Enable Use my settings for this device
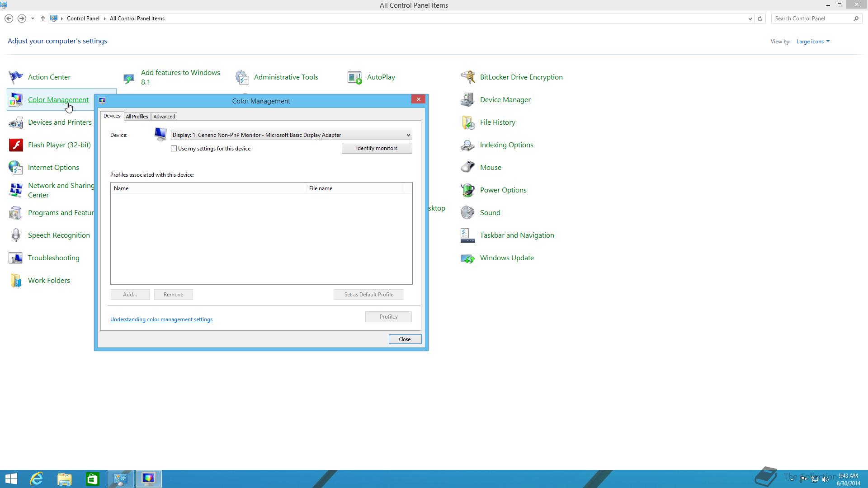 pos(174,149)
